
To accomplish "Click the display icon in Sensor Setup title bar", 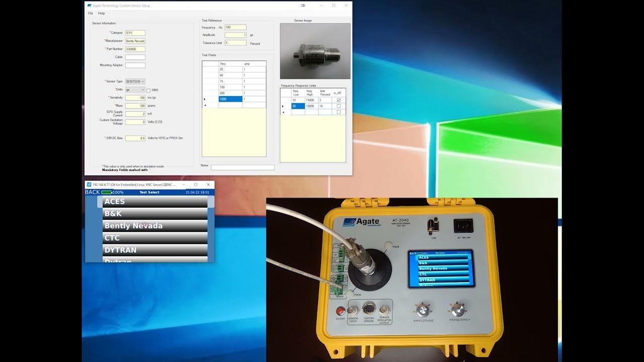I will click(303, 6).
